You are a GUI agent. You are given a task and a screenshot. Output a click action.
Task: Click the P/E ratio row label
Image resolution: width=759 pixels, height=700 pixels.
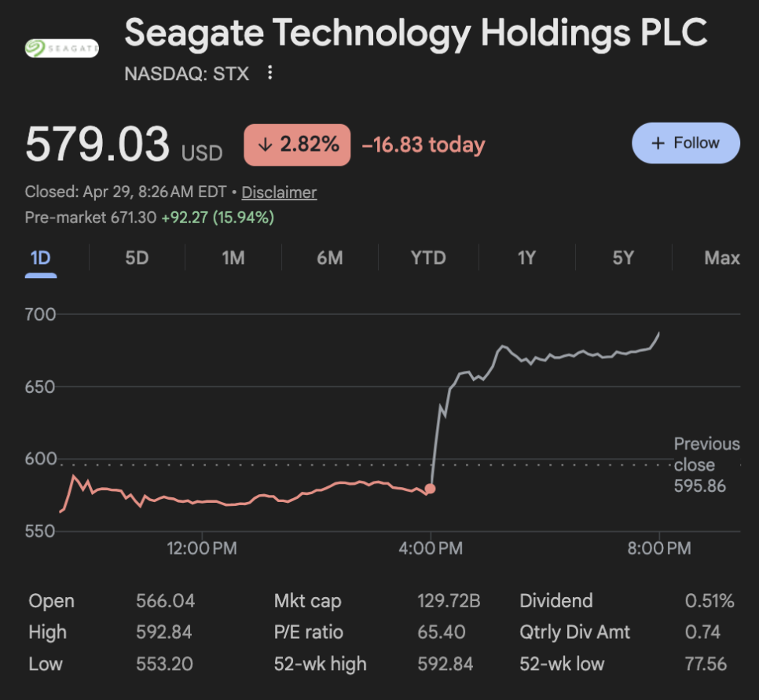308,632
